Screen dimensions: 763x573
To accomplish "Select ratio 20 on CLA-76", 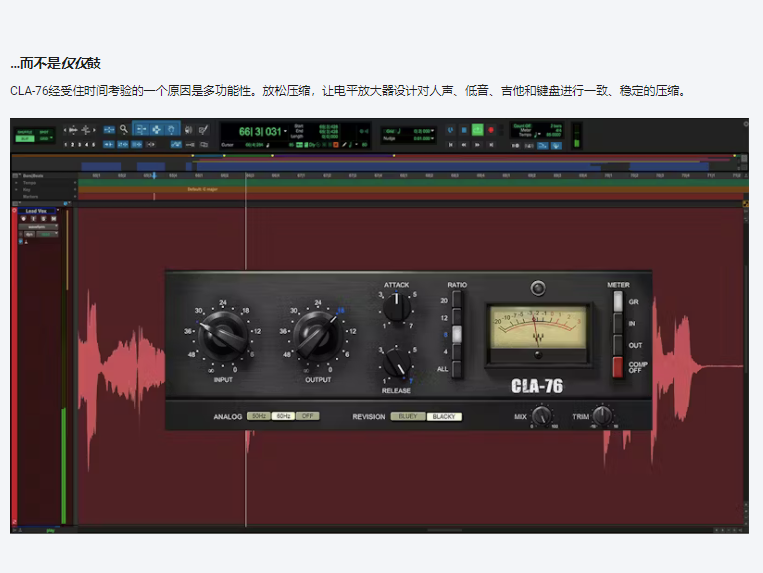I will (457, 300).
